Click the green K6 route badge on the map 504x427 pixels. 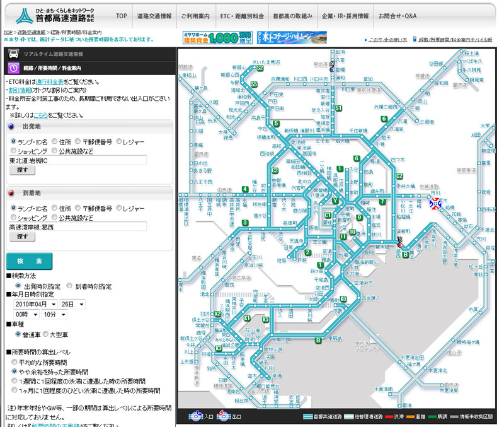click(343, 299)
